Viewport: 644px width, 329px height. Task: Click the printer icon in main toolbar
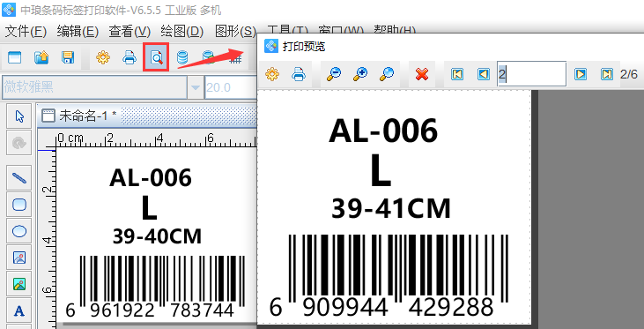click(x=130, y=57)
